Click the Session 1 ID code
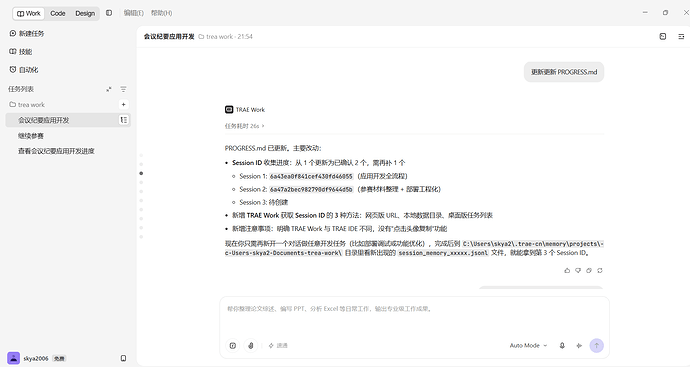Screen dimensions: 690x367 (x=311, y=176)
